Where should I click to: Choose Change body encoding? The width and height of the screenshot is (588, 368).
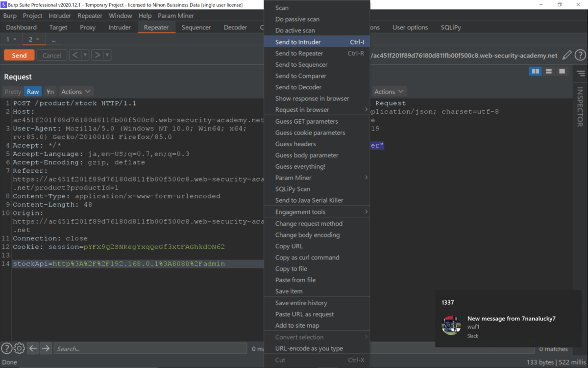click(317, 235)
